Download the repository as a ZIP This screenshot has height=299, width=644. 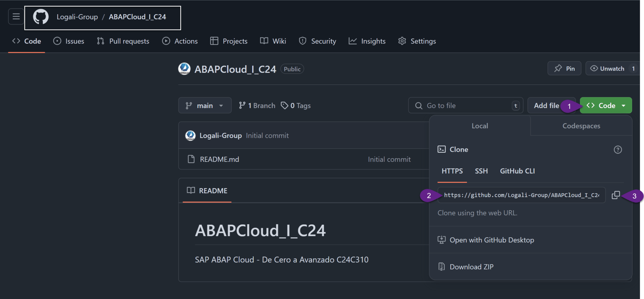tap(471, 267)
